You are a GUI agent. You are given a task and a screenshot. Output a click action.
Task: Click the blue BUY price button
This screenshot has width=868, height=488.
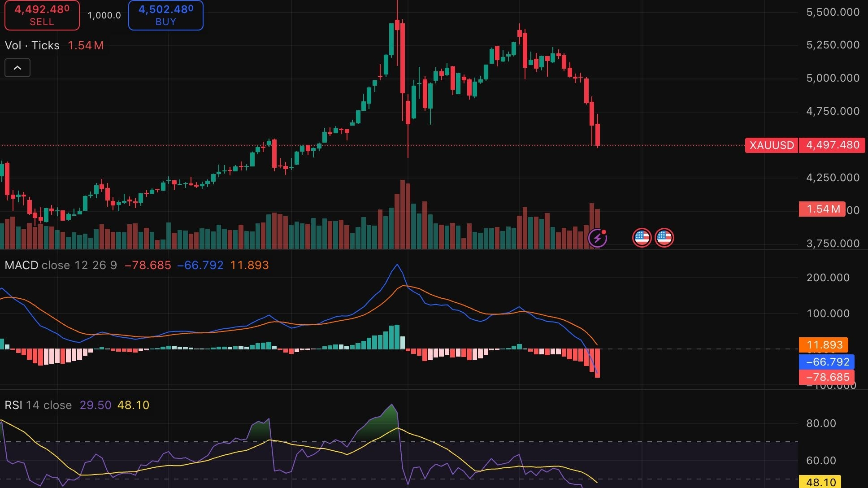(165, 15)
